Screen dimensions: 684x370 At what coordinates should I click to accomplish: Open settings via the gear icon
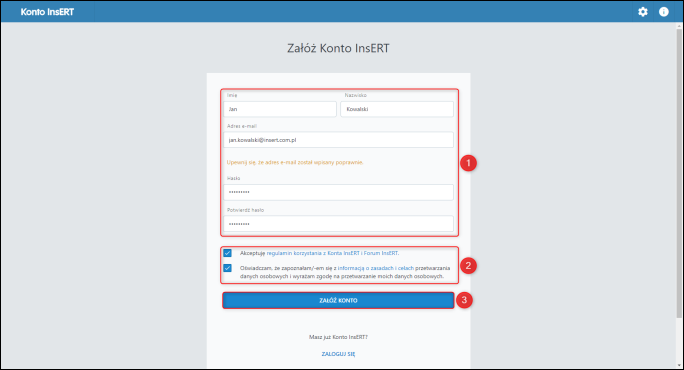[643, 12]
